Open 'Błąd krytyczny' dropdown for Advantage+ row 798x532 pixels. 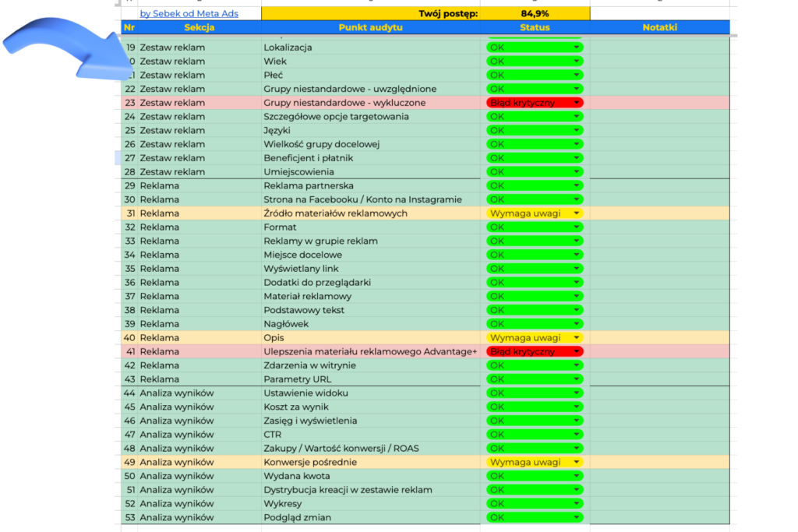[x=577, y=352]
